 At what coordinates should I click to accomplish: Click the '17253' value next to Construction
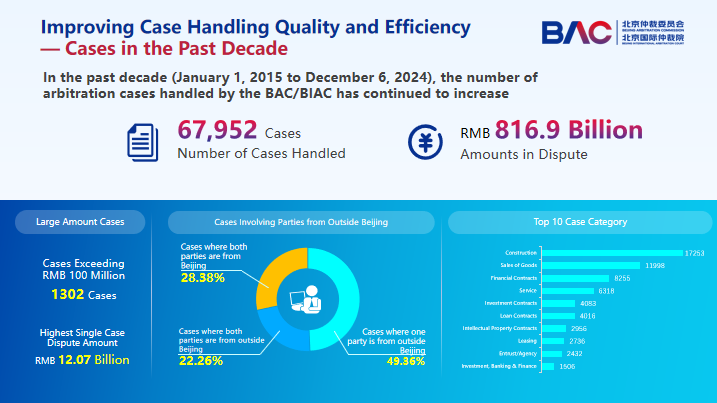[x=695, y=253]
